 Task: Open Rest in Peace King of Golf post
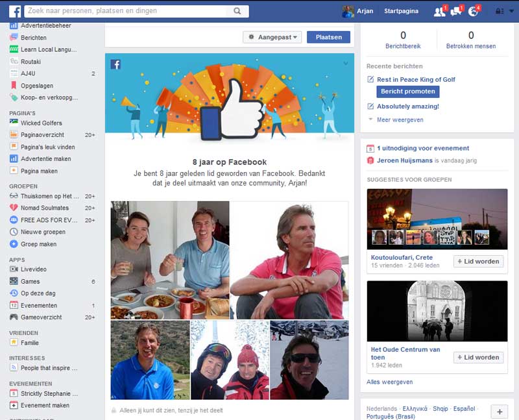(416, 79)
